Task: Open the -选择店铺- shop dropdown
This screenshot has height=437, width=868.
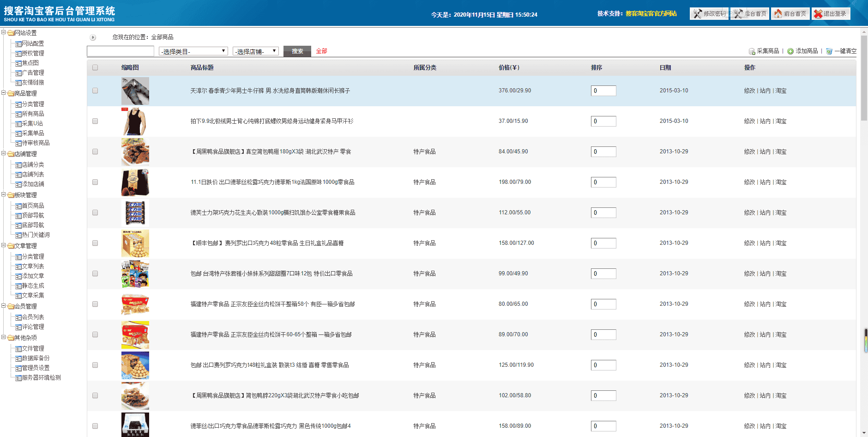Action: pyautogui.click(x=255, y=51)
